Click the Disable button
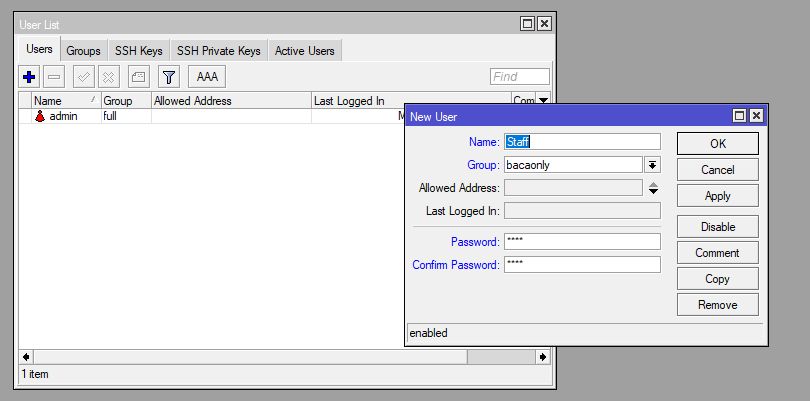Screen dimensions: 810x401 [718, 227]
